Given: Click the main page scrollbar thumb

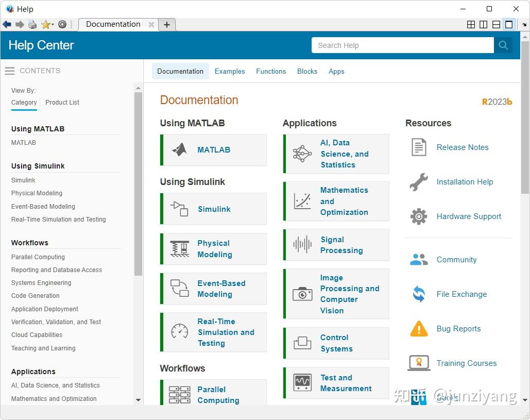Looking at the screenshot, I should click(525, 117).
